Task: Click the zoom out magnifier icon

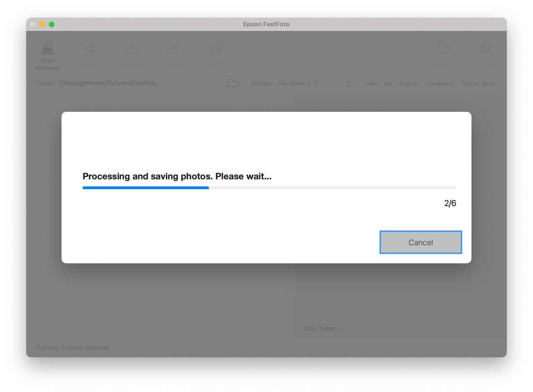Action: point(356,347)
